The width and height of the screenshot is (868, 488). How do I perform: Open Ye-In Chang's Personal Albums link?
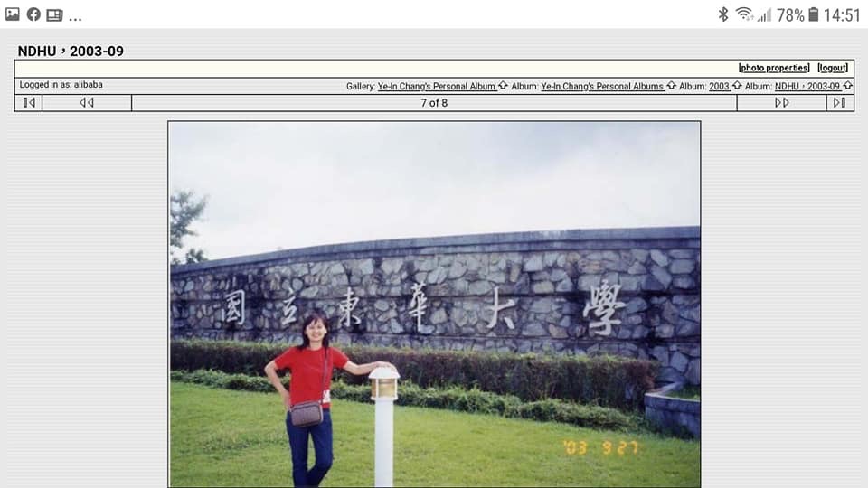tap(602, 87)
